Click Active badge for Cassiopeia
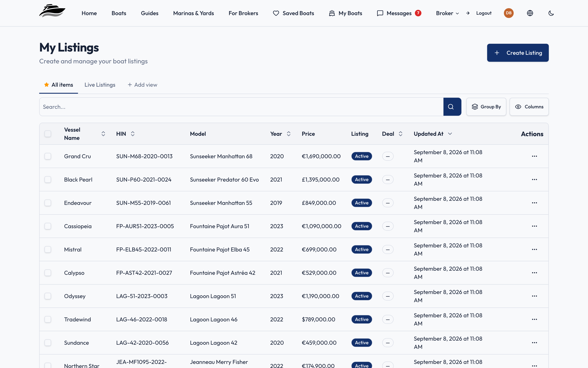Image resolution: width=588 pixels, height=368 pixels. [x=362, y=226]
